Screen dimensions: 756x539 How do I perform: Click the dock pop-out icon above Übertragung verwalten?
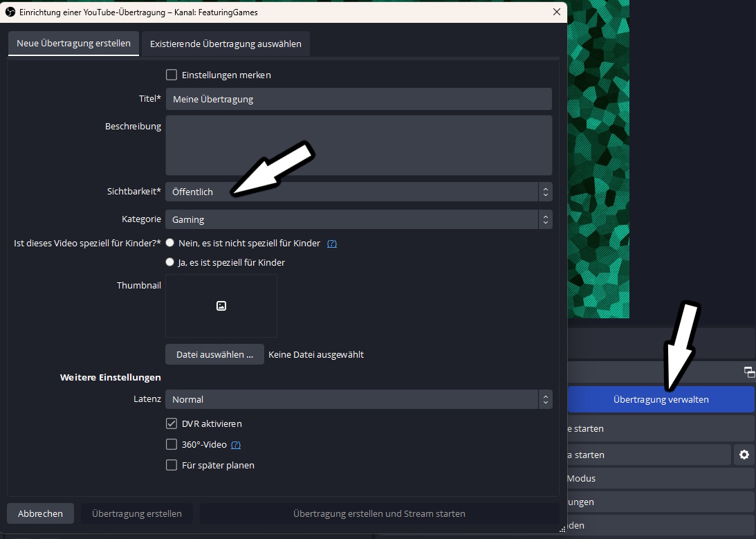(x=749, y=372)
